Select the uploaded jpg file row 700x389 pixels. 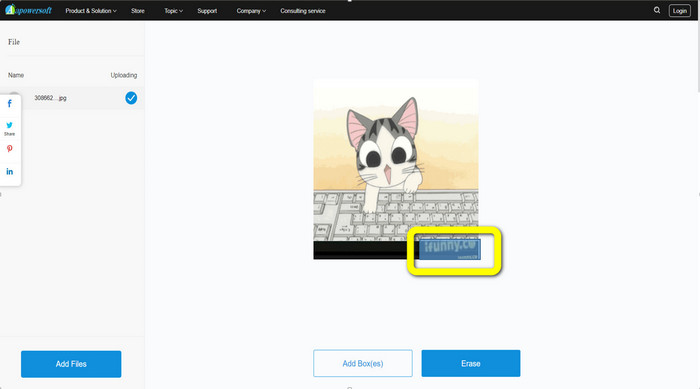coord(72,98)
